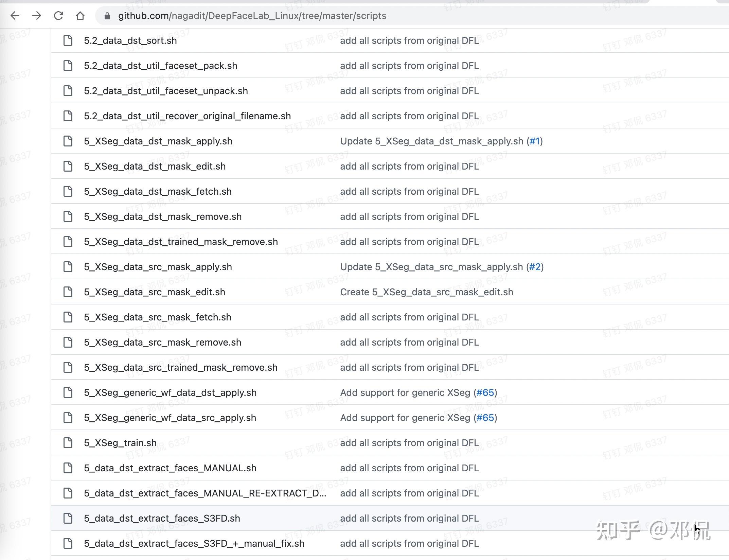Click file icon beside 5_data_dst_extract_faces_S3FD.sh
Viewport: 729px width, 560px height.
[68, 518]
